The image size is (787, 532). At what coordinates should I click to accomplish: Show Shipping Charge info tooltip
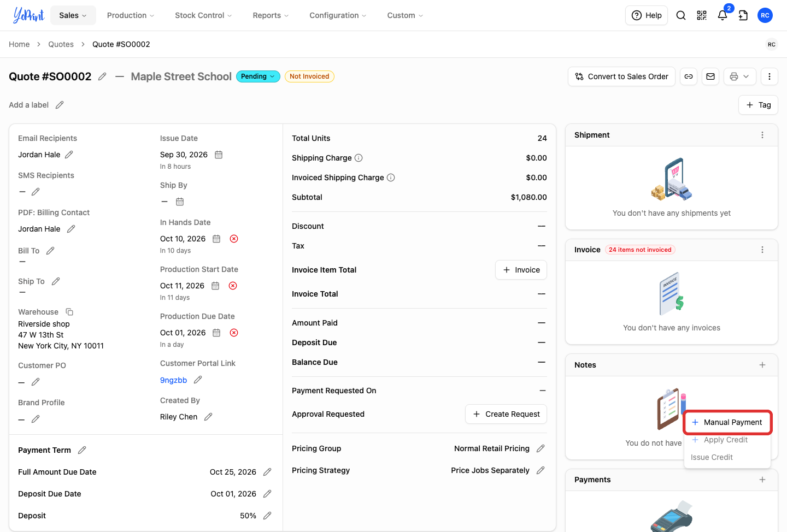[x=359, y=158]
